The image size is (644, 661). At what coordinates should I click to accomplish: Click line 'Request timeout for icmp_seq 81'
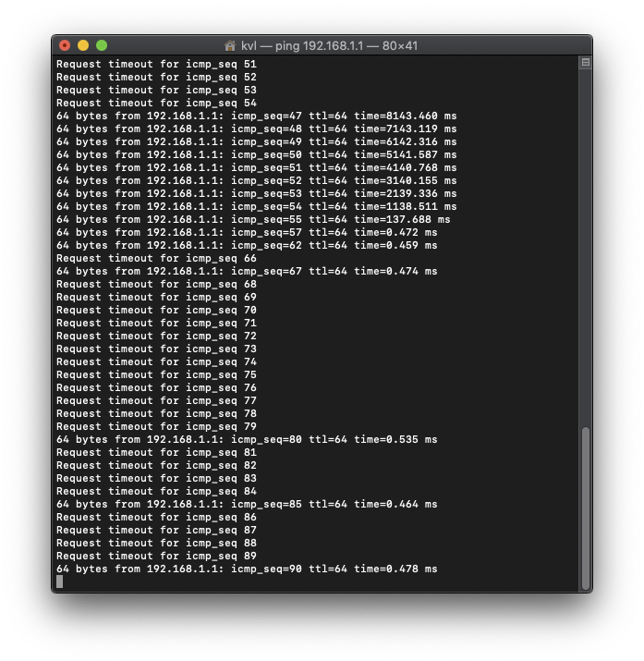[156, 452]
